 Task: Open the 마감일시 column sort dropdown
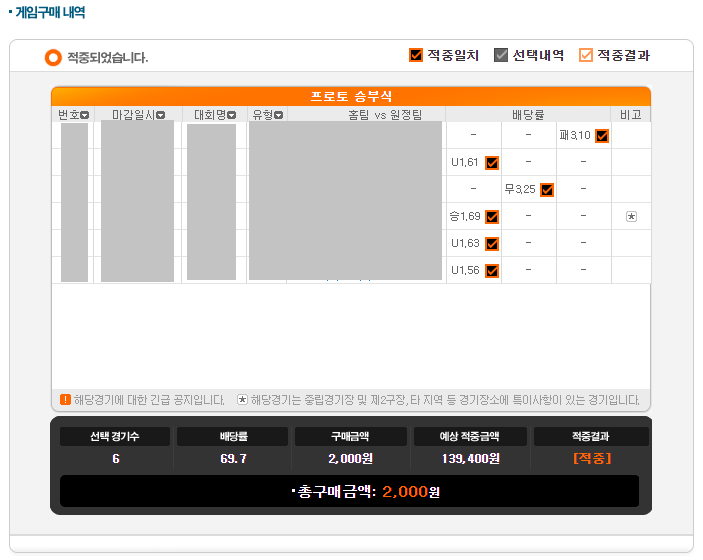click(160, 115)
